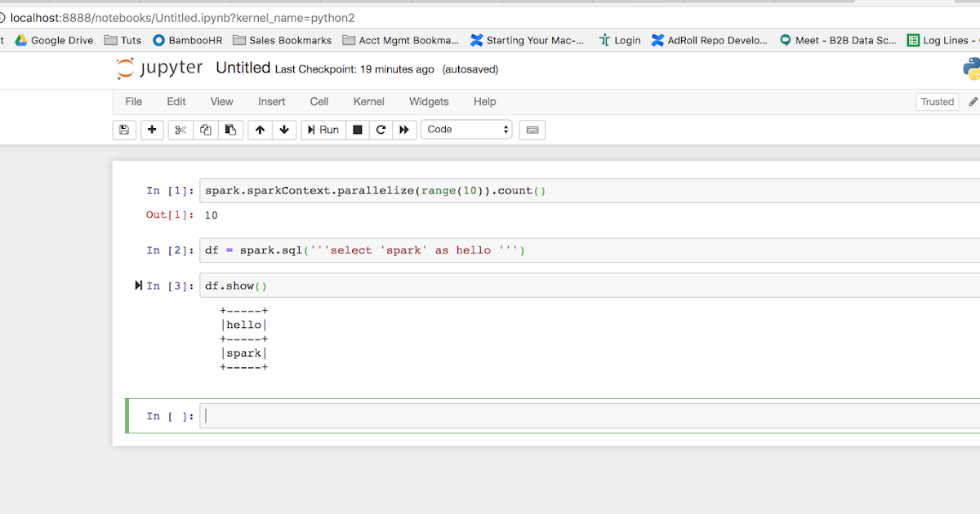Cut selected cells with the scissors icon

(180, 130)
